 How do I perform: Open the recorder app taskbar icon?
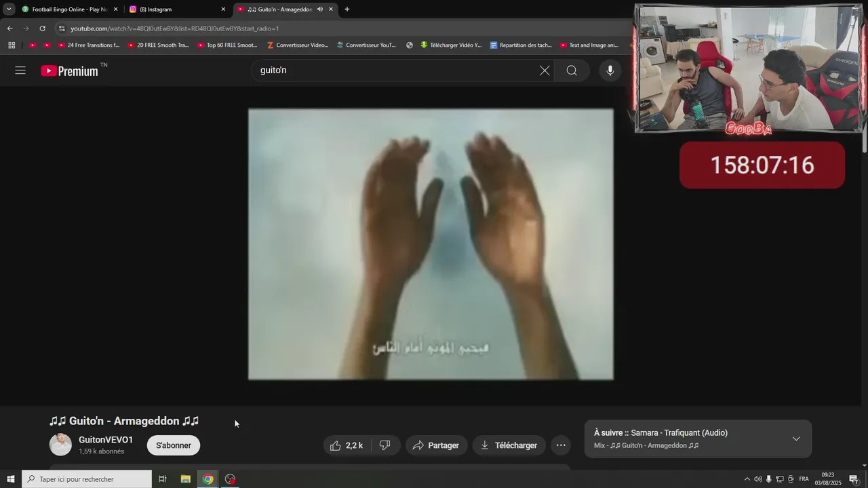(x=231, y=479)
